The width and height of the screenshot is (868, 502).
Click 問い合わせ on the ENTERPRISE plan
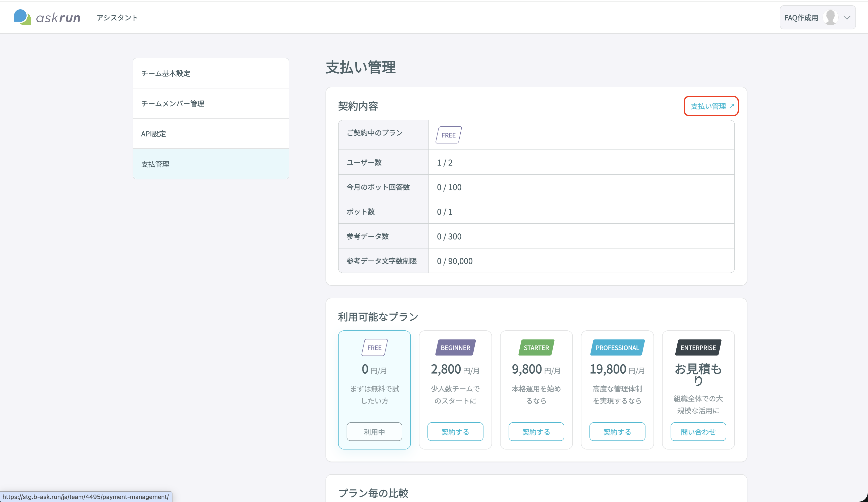point(698,432)
